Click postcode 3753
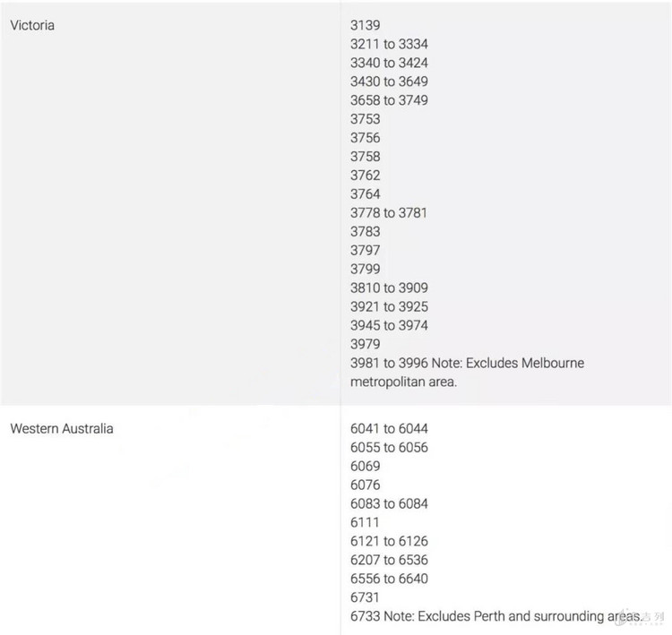Viewport: 672px width, 635px height. click(366, 119)
